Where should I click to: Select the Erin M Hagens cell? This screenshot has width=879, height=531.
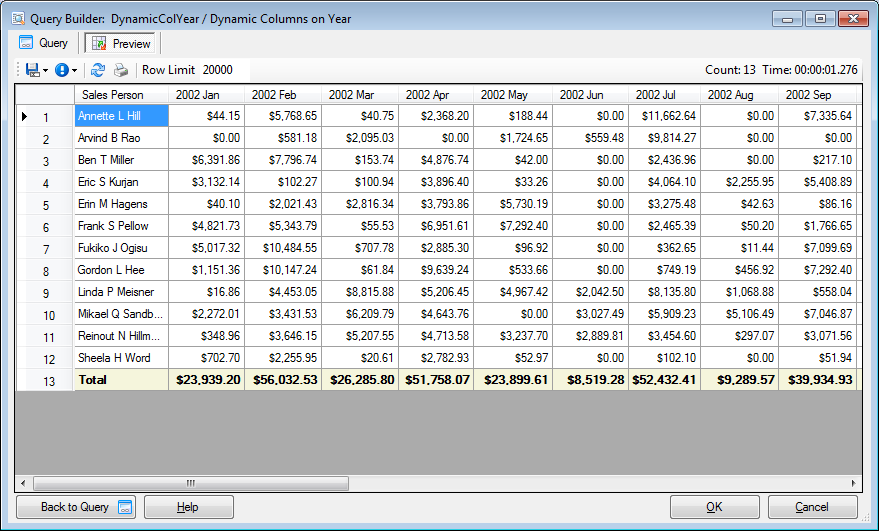pos(121,204)
